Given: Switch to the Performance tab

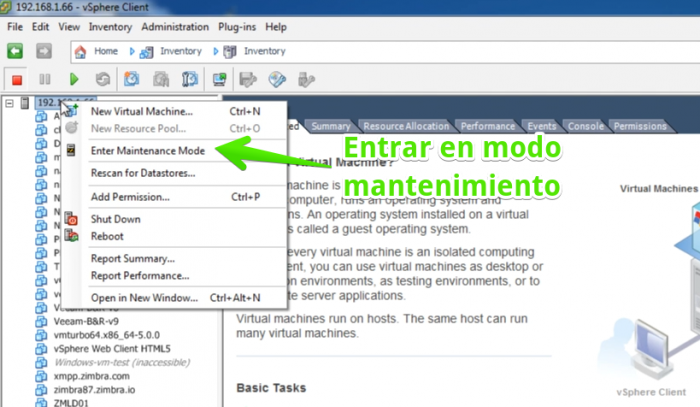Looking at the screenshot, I should pyautogui.click(x=488, y=126).
